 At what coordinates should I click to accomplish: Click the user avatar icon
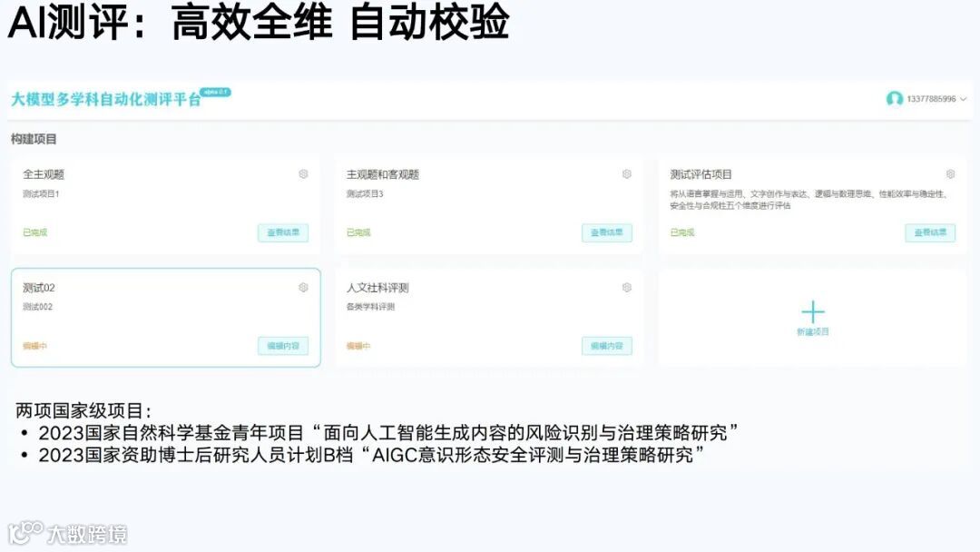pos(895,99)
